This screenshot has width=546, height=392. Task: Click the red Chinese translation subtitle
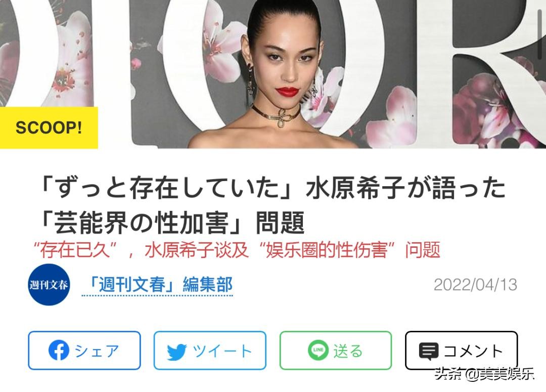pyautogui.click(x=237, y=250)
